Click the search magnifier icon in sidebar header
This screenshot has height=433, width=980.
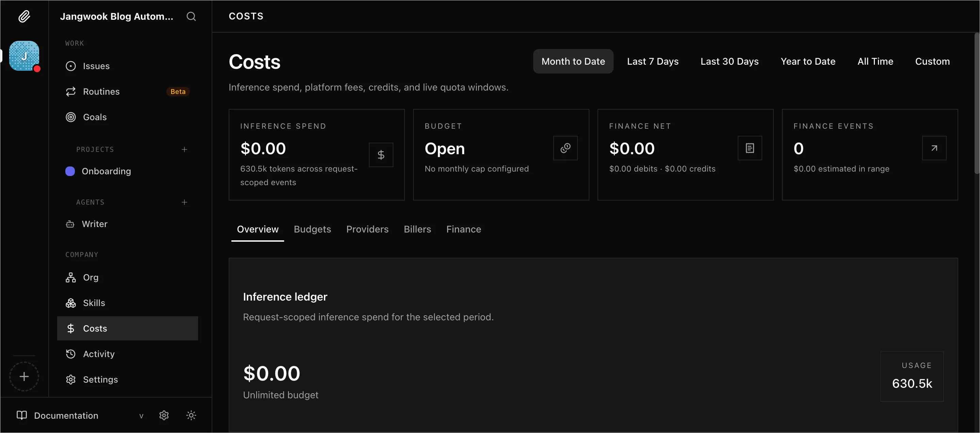[191, 16]
